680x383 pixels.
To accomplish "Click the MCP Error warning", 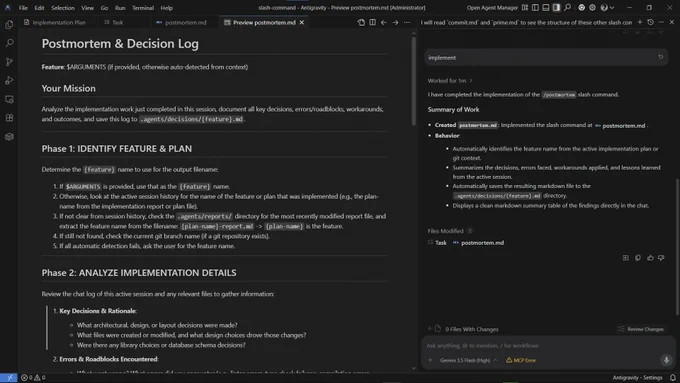I will pyautogui.click(x=521, y=360).
